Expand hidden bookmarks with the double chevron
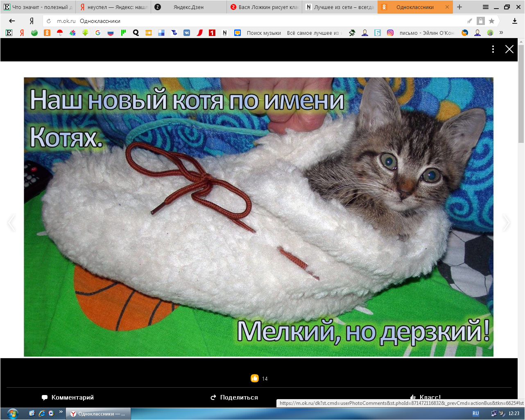This screenshot has width=525, height=420. 501,33
